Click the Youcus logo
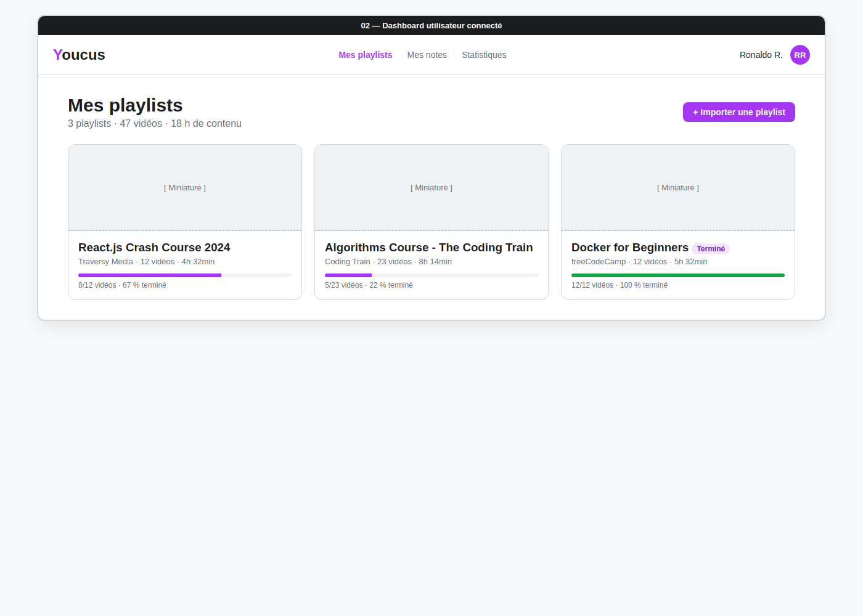Image resolution: width=863 pixels, height=616 pixels. pyautogui.click(x=79, y=55)
